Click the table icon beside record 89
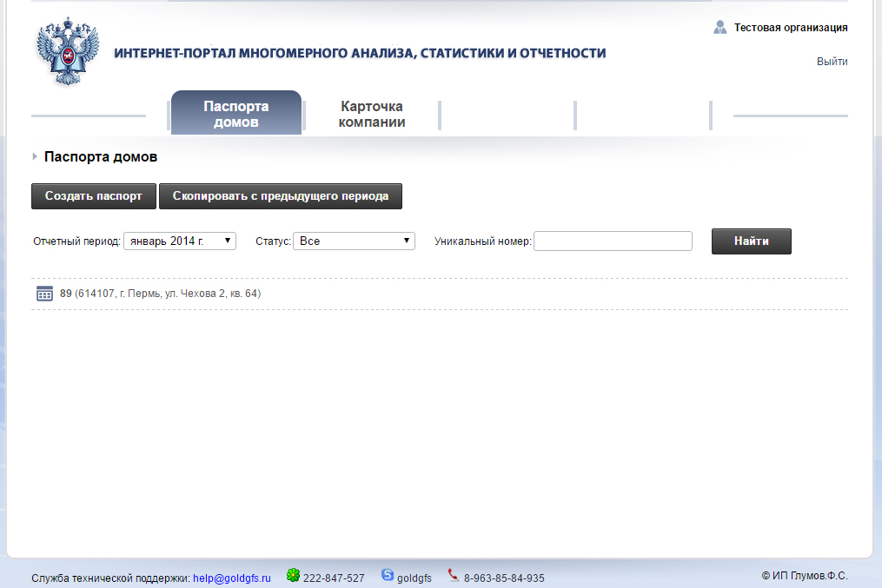882x588 pixels. coord(44,294)
